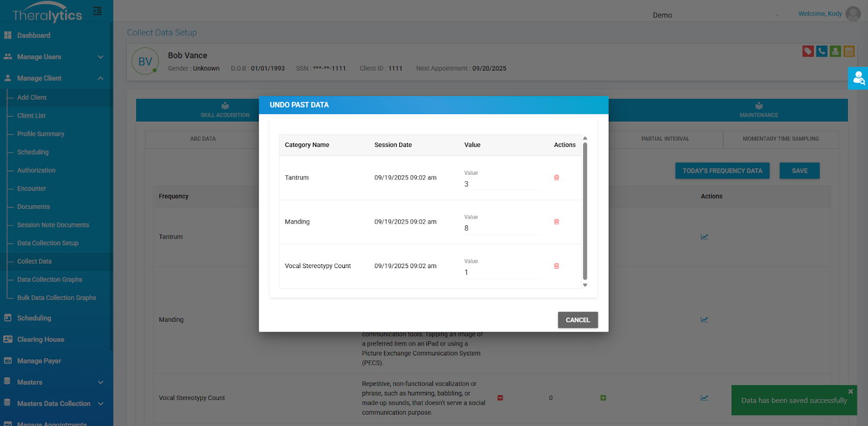Viewport: 868px width, 426px height.
Task: Collapse the sidebar with the menu toggle icon
Action: [x=97, y=11]
